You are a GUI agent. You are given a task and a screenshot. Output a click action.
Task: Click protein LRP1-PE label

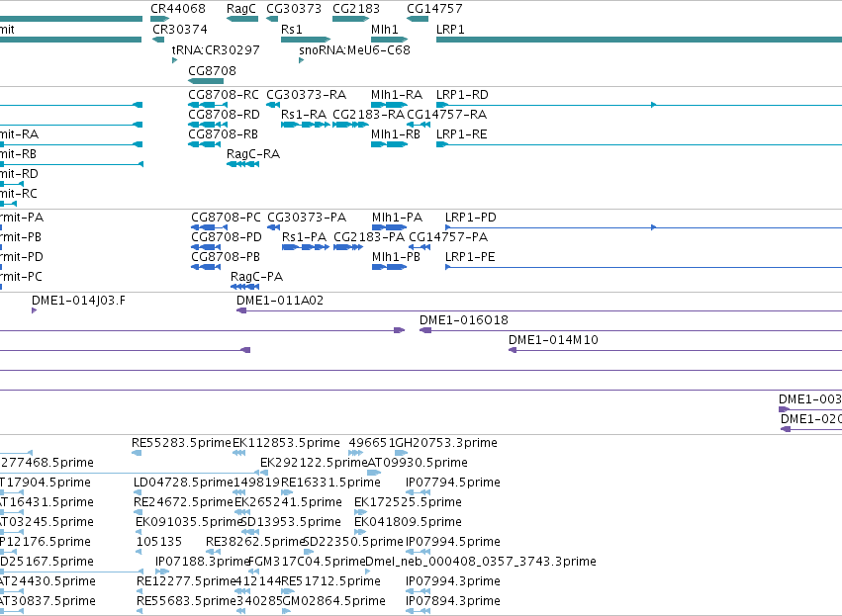tap(470, 257)
